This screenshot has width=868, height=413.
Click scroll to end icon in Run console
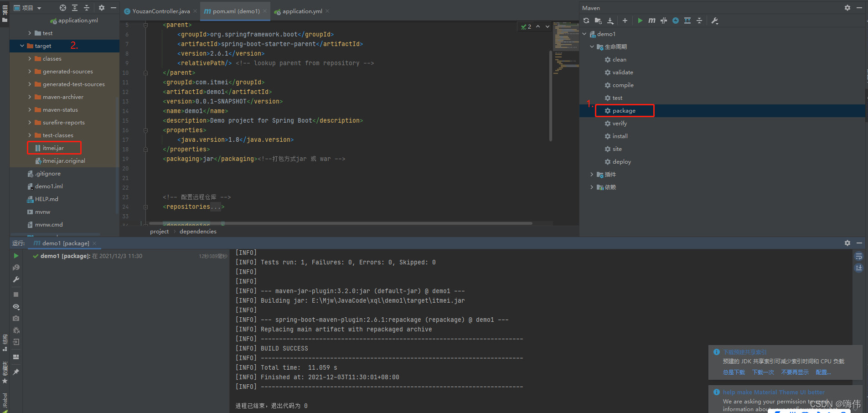859,268
